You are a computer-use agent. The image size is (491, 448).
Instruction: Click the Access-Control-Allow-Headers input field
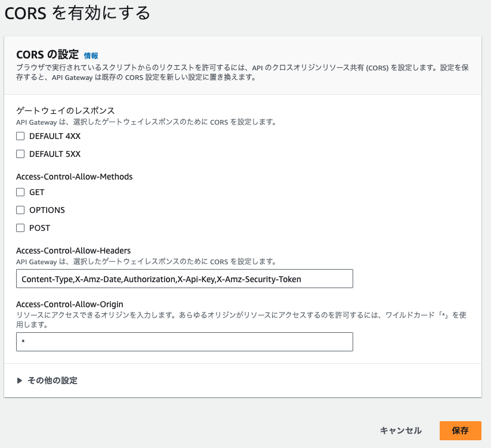[x=184, y=279]
